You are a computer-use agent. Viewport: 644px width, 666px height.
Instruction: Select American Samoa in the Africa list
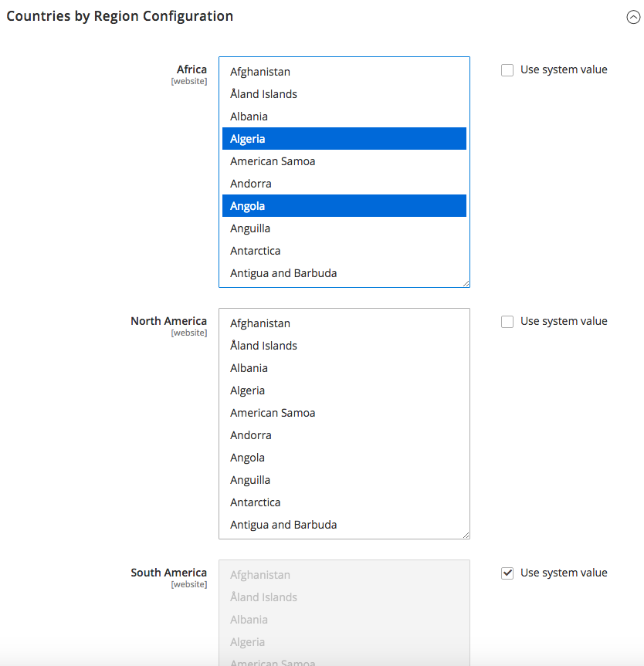[x=344, y=161]
